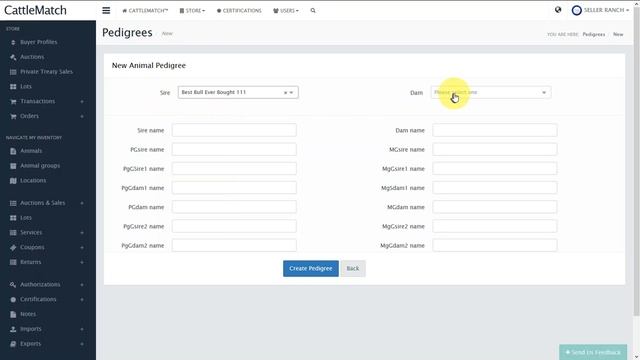Click into the PgGdam2 name field

point(234,245)
